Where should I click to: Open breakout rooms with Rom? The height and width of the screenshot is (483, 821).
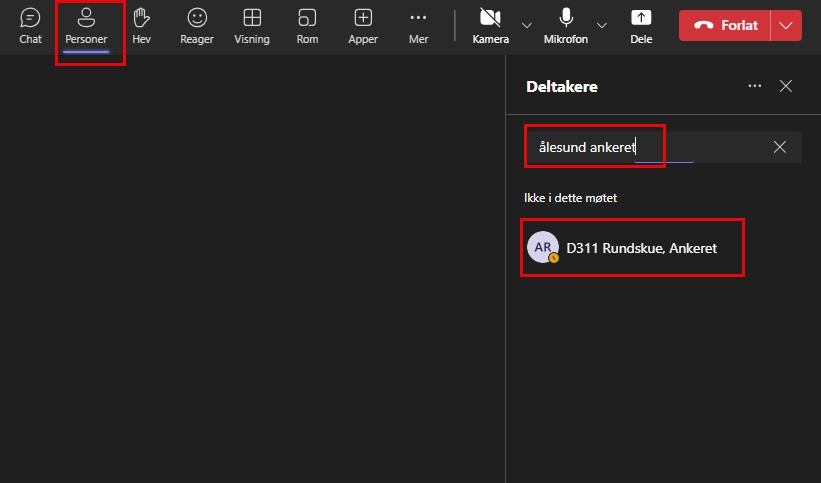coord(307,26)
